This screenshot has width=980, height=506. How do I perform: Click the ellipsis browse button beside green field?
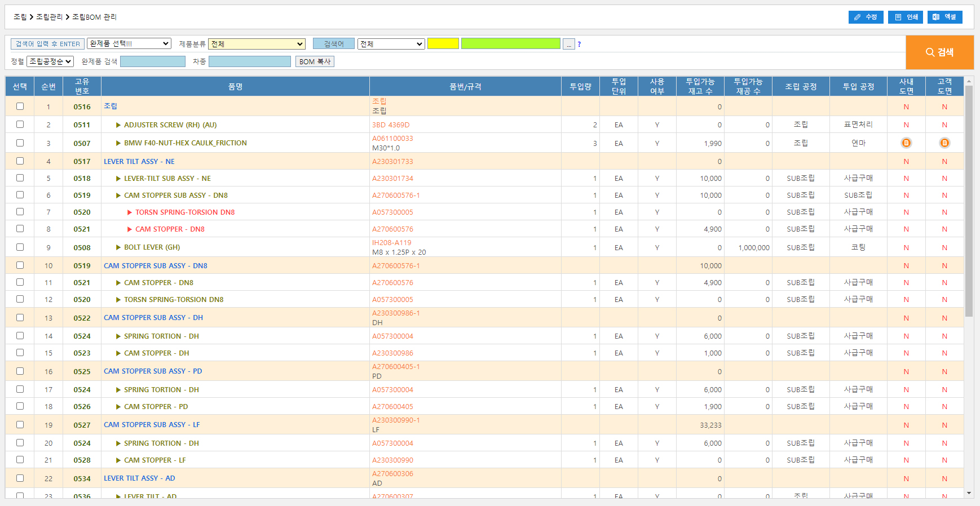568,44
